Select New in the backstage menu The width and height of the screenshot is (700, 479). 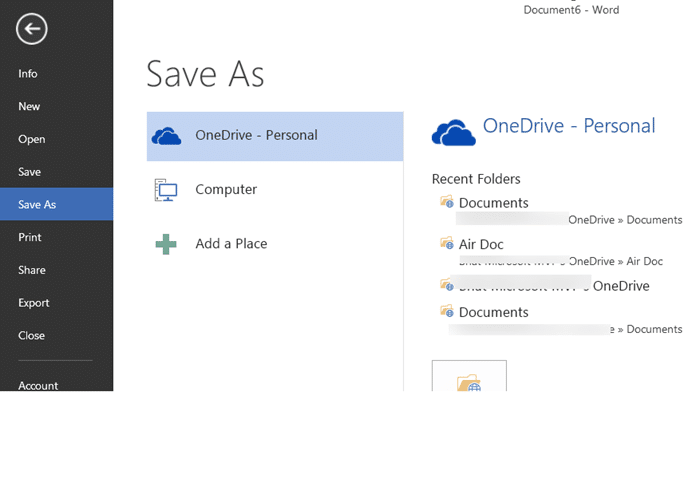click(x=29, y=106)
